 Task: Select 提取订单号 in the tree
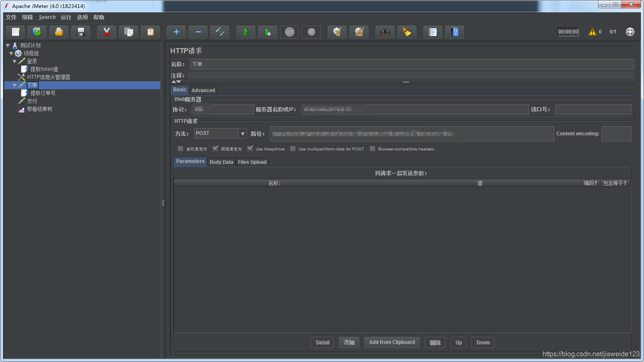click(x=43, y=93)
